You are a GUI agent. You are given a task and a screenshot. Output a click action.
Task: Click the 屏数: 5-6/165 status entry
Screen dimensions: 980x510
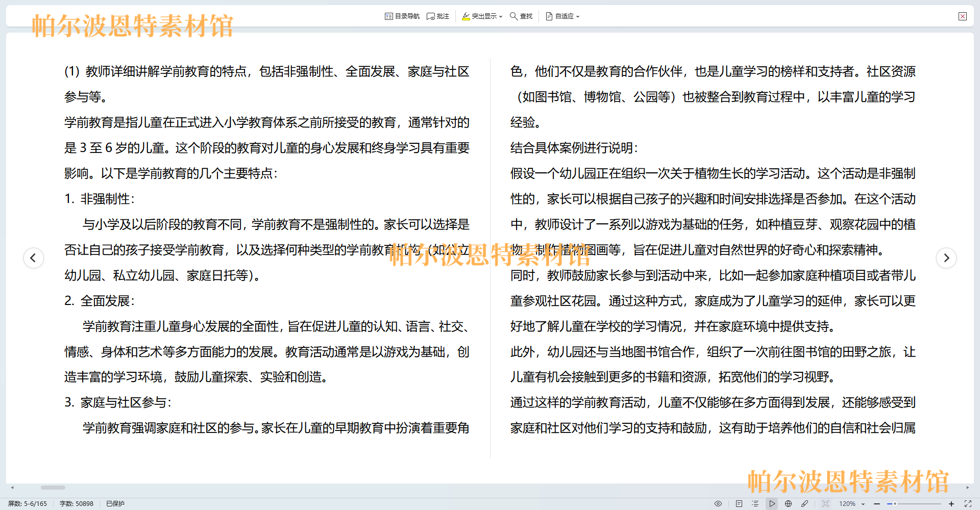(x=28, y=503)
